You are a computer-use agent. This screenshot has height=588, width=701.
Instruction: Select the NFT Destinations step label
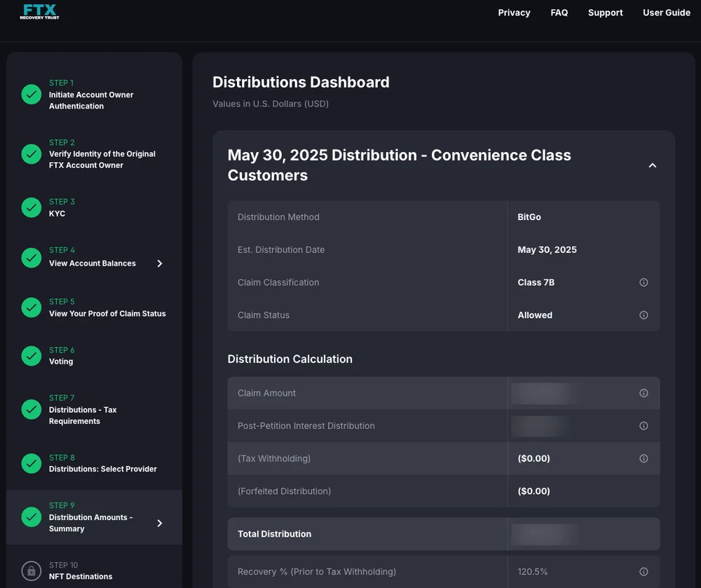click(x=81, y=576)
